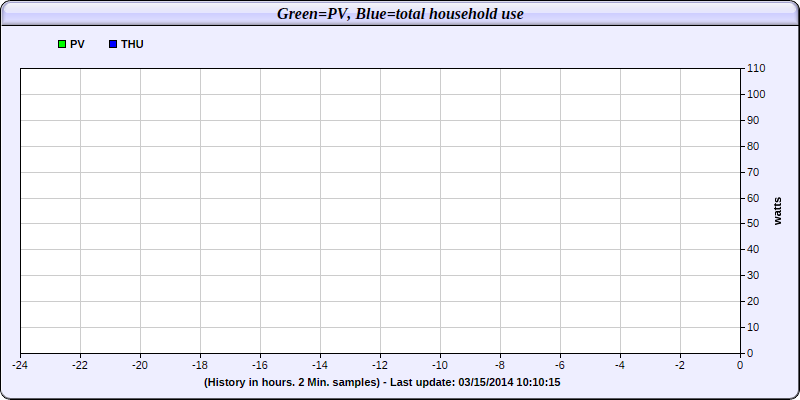Click the x-axis label -8

click(x=500, y=365)
